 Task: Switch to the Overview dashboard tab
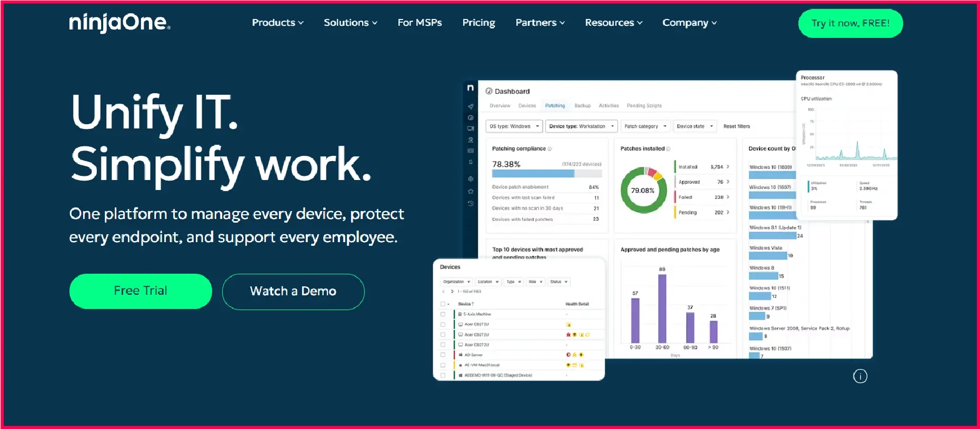[x=500, y=106]
